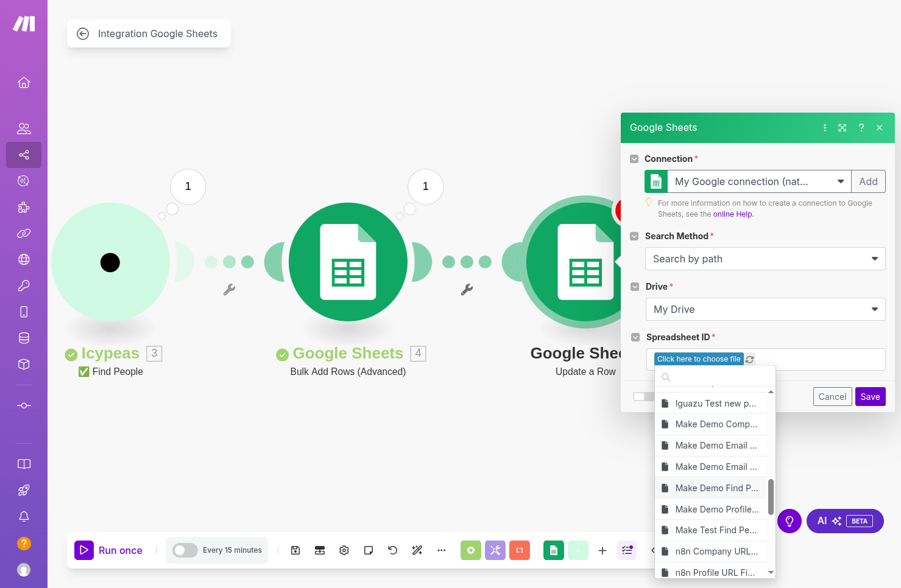Click the plus Add favorite icon
This screenshot has width=901, height=588.
602,550
